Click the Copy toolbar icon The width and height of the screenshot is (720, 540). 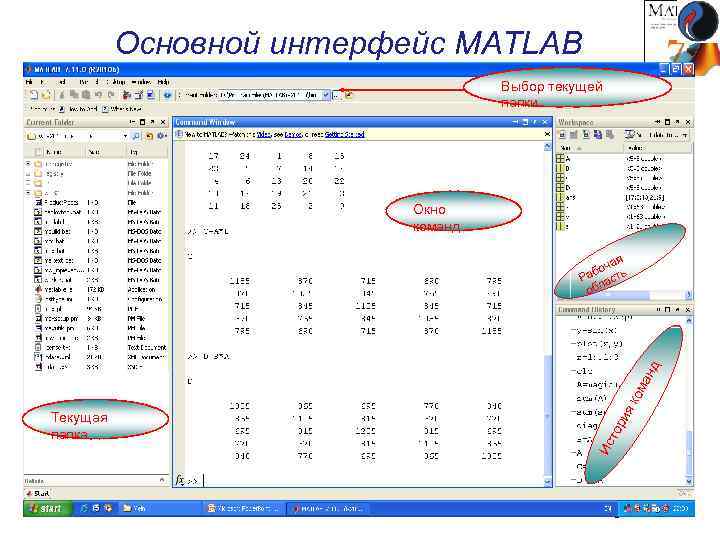point(74,95)
